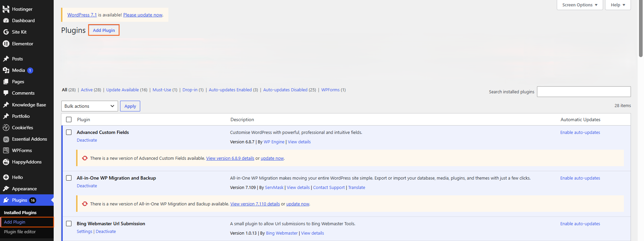
Task: Enable auto-updates for All-in-One WP Migration
Action: pyautogui.click(x=580, y=178)
